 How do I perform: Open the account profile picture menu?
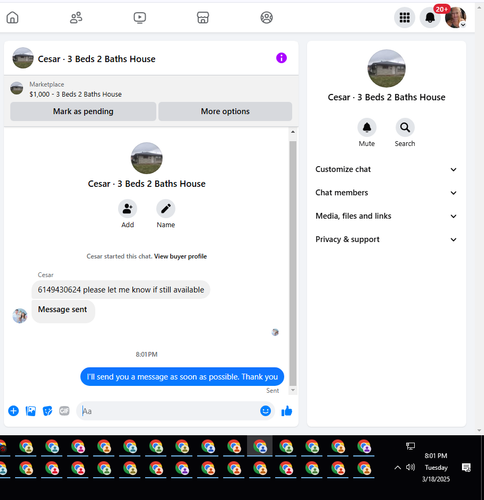[x=455, y=17]
